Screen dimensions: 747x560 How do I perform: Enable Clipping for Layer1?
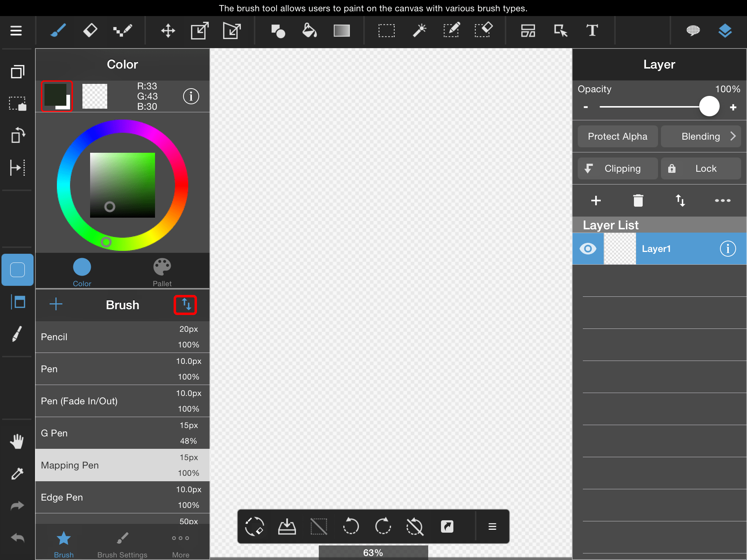click(617, 168)
